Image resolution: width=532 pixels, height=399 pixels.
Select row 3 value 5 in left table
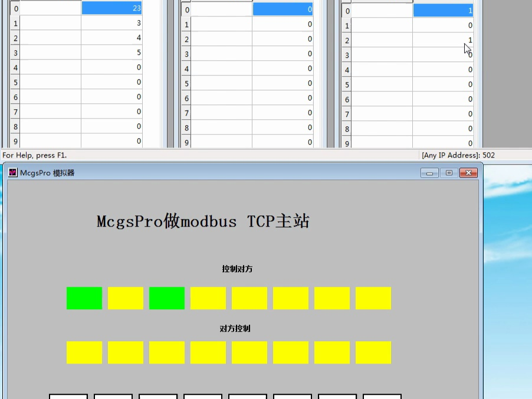click(x=111, y=53)
